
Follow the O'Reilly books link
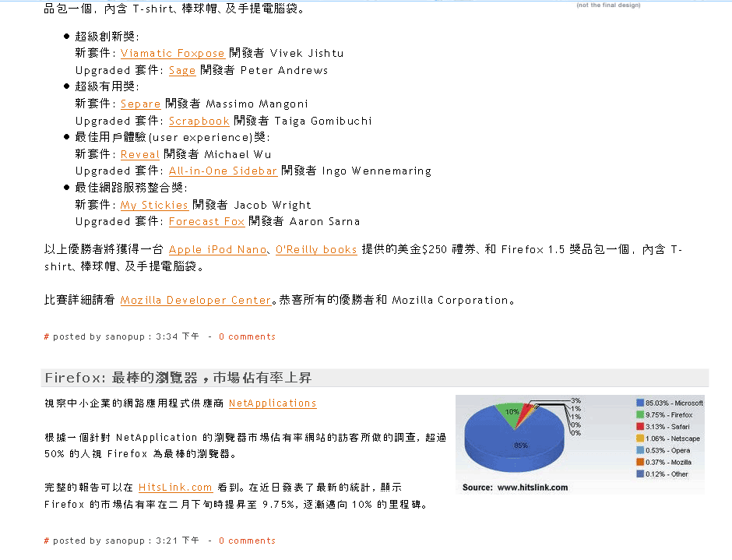click(x=316, y=249)
